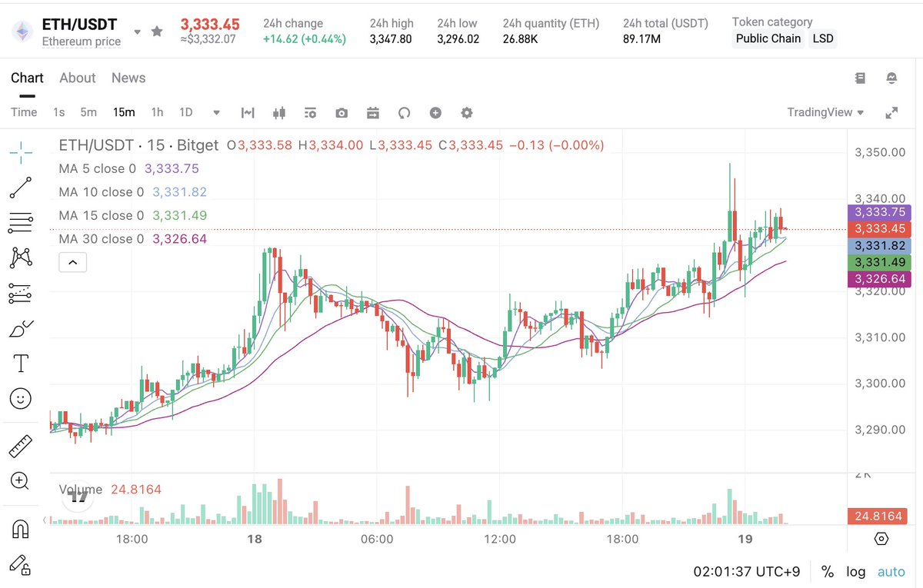The width and height of the screenshot is (923, 588).
Task: Collapse the MA legend panel
Action: (72, 262)
